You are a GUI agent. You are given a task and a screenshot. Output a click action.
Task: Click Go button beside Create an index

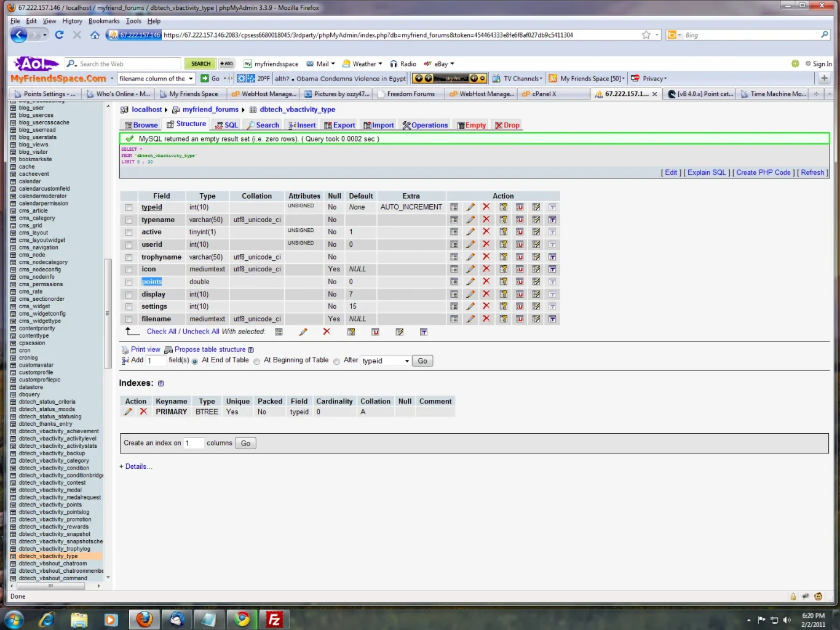coord(246,444)
